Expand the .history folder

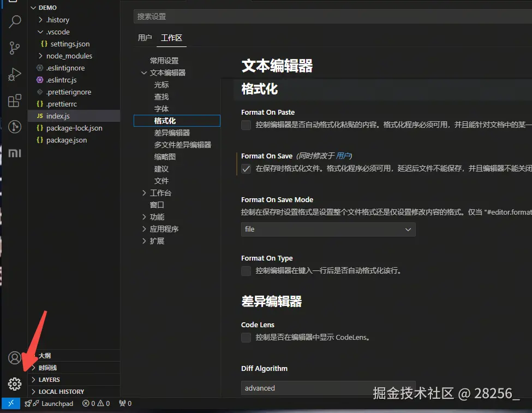click(x=40, y=20)
